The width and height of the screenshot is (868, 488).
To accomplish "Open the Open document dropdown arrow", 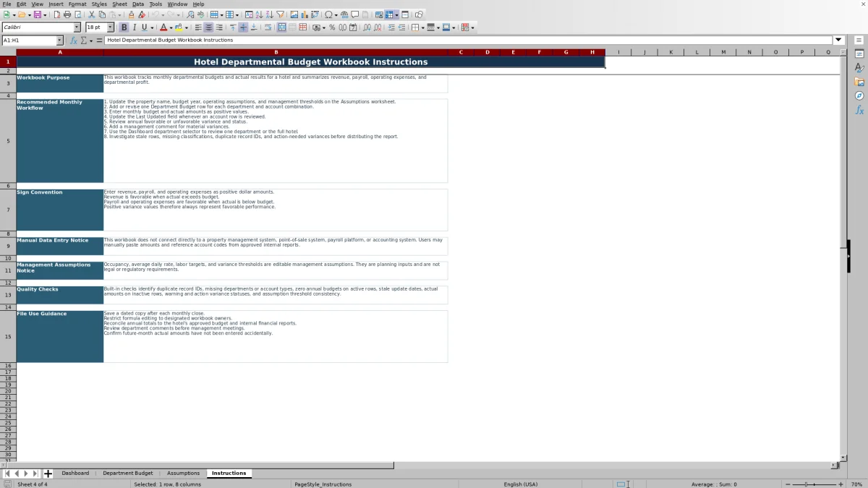I will [x=29, y=14].
